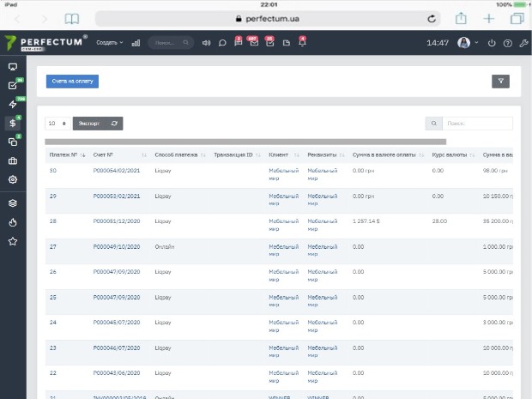Open the briefcase icon in sidebar

13,160
